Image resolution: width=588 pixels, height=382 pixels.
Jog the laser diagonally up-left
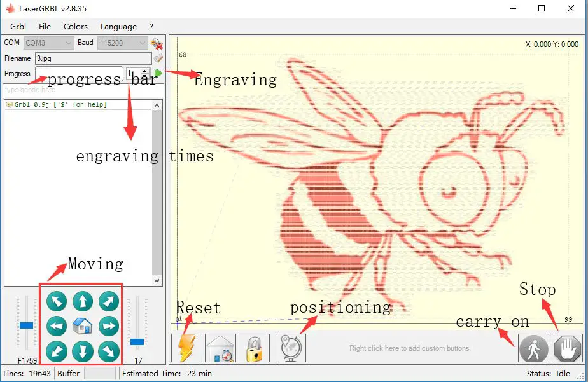(57, 301)
